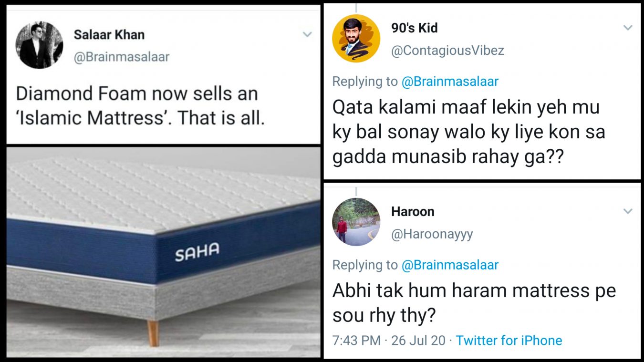Select Haroon's display name
644x362 pixels.
tap(413, 211)
